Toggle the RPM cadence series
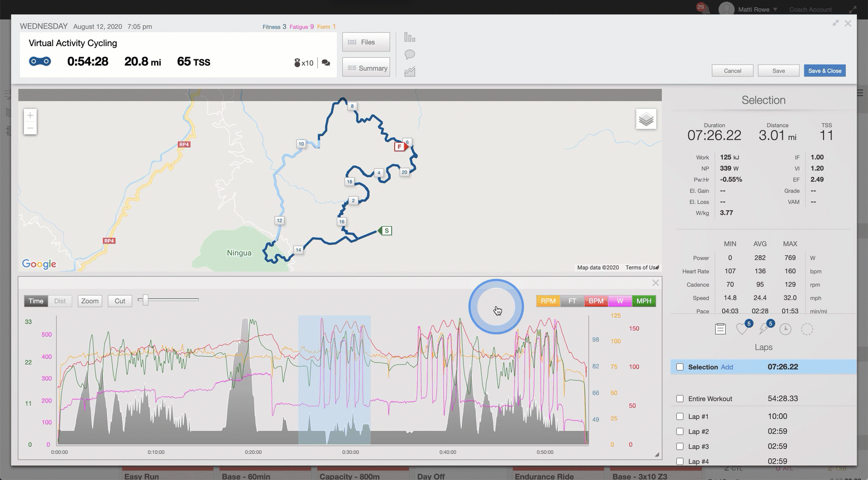868x480 pixels. [x=548, y=301]
